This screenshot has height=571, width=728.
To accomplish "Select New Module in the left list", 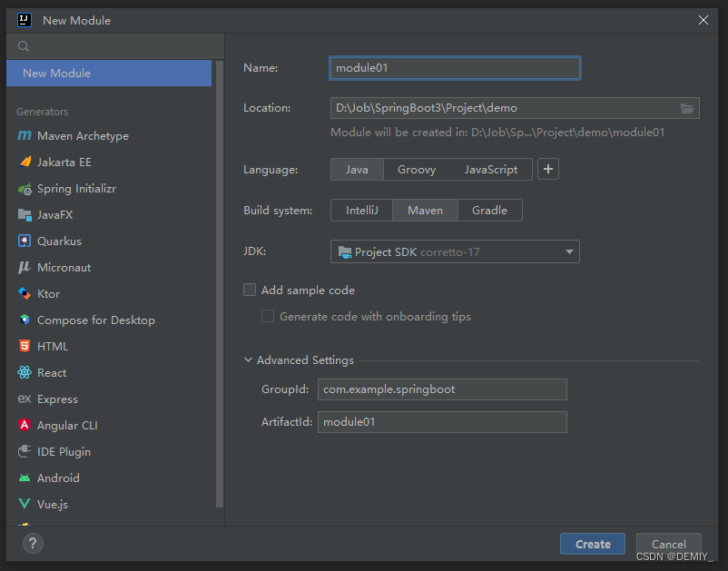I will [x=109, y=73].
